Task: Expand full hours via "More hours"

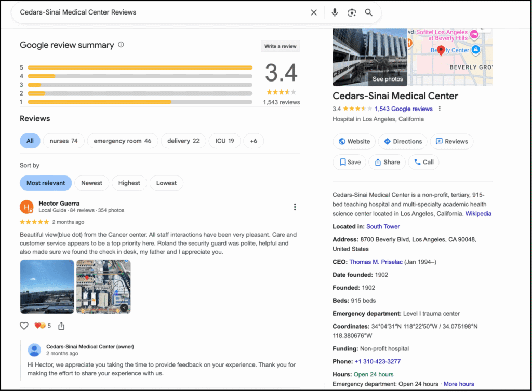Action: [x=459, y=384]
